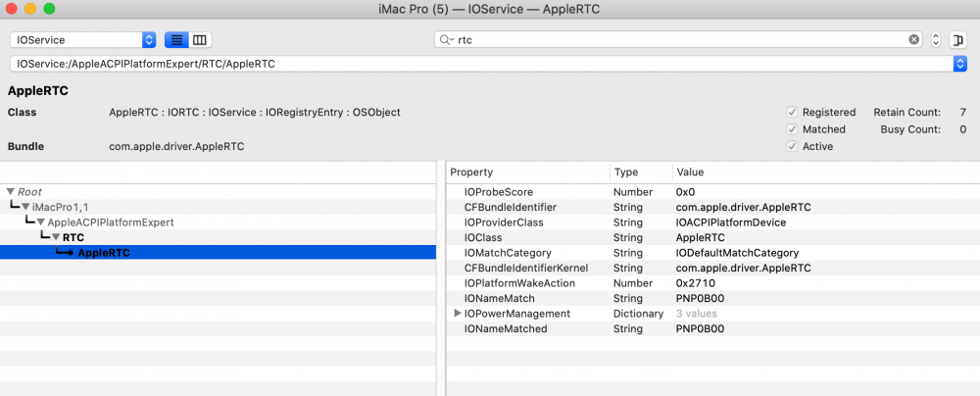This screenshot has height=396, width=980.
Task: Click the 0x0 value cell
Action: [x=686, y=192]
